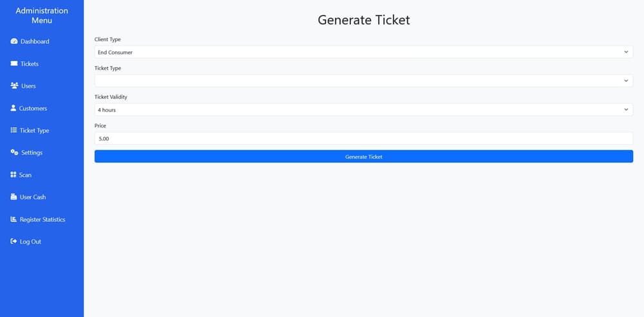
Task: Click the Administration Menu heading
Action: 42,15
